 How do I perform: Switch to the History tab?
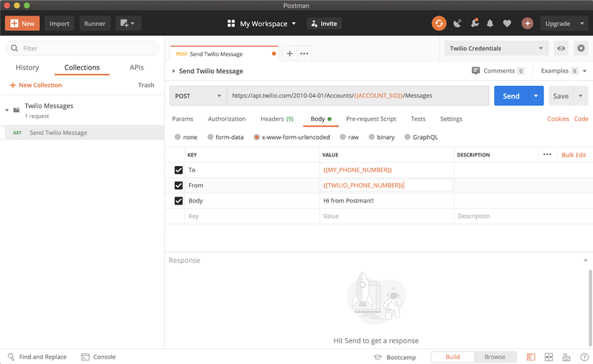pyautogui.click(x=27, y=67)
